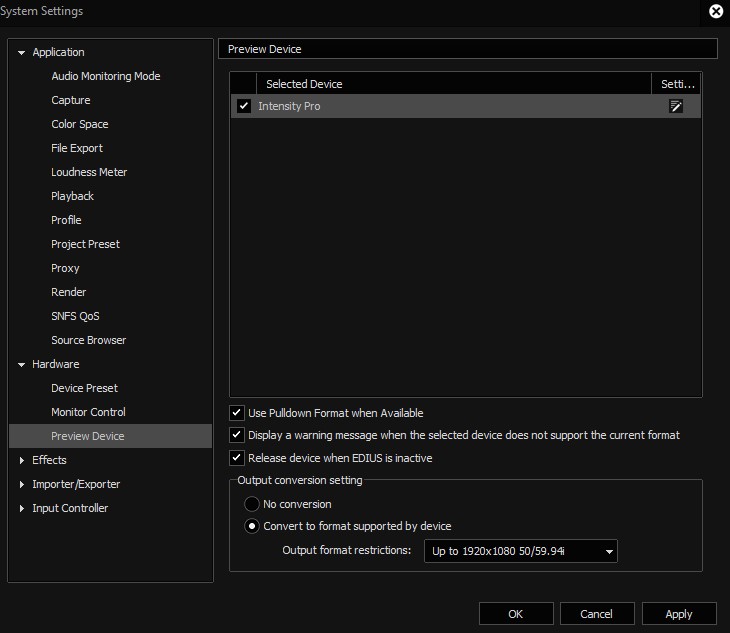Expand the Importer/Exporter tree section
Screen dimensions: 730x633
(21, 485)
